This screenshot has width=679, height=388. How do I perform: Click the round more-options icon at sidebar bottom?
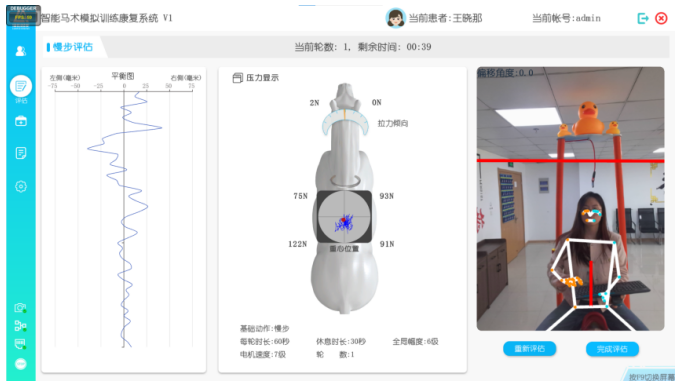click(21, 364)
